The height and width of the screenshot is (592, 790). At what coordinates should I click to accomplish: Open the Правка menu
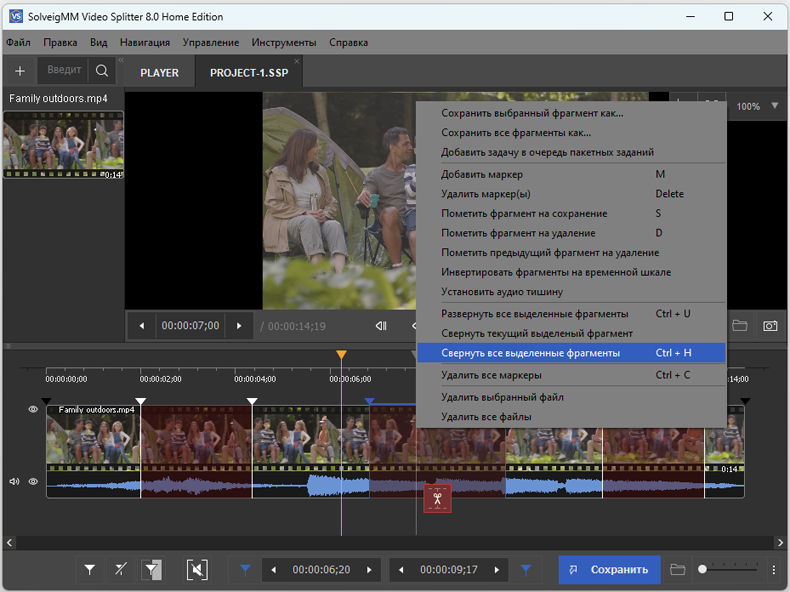click(x=60, y=42)
